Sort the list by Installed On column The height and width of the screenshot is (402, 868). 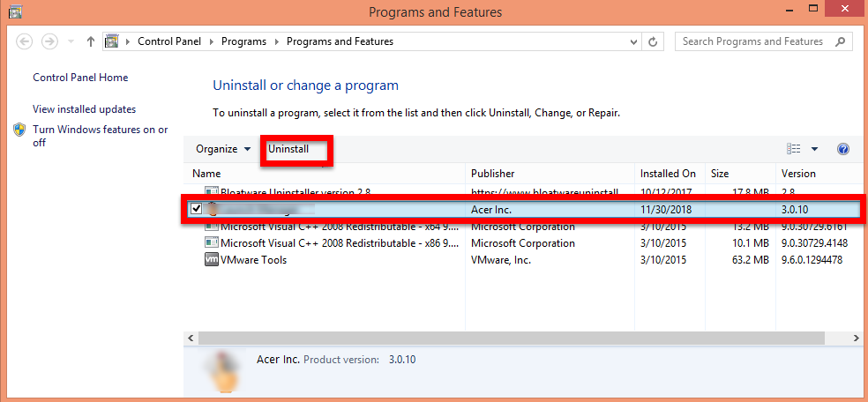(668, 174)
